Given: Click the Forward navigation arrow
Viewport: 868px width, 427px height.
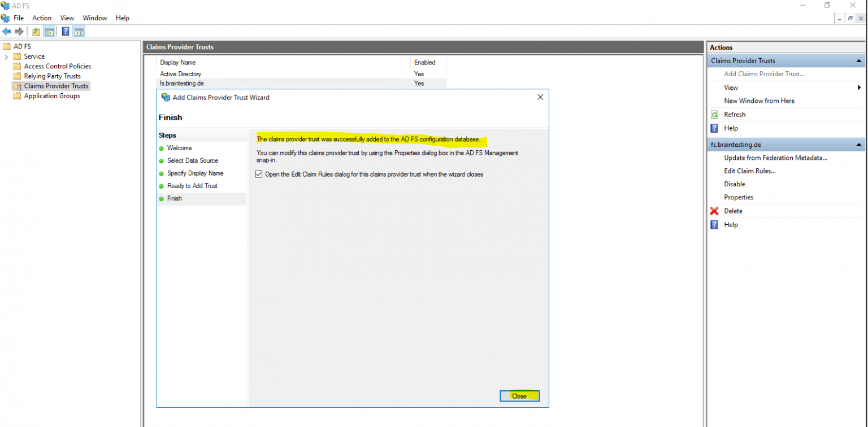Looking at the screenshot, I should point(19,31).
